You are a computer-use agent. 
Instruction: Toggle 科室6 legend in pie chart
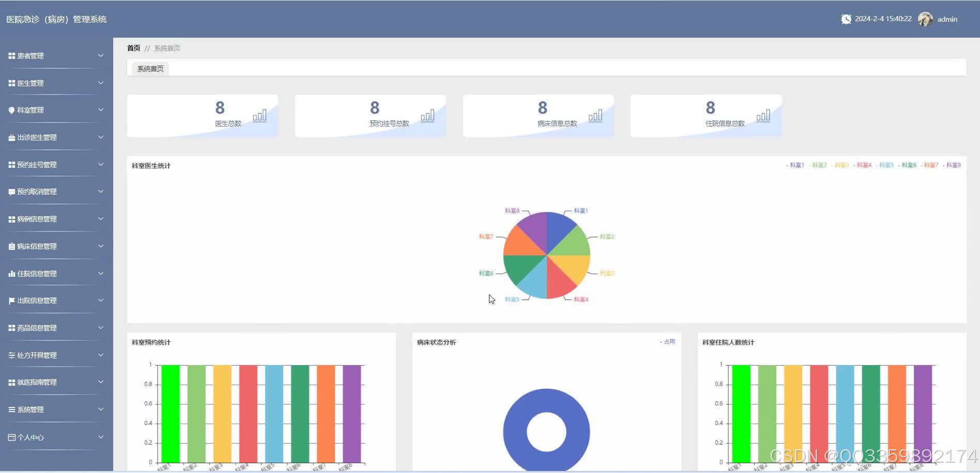(908, 165)
